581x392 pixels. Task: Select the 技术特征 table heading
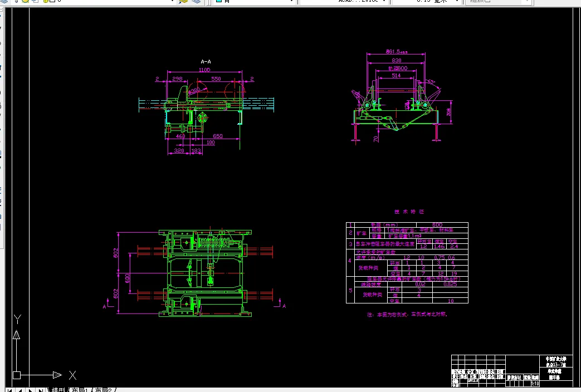pos(409,212)
